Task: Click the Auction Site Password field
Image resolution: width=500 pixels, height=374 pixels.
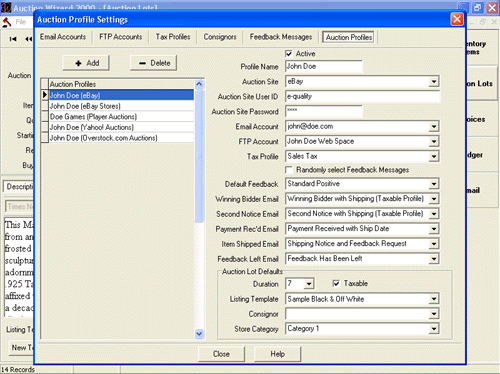Action: click(324, 111)
